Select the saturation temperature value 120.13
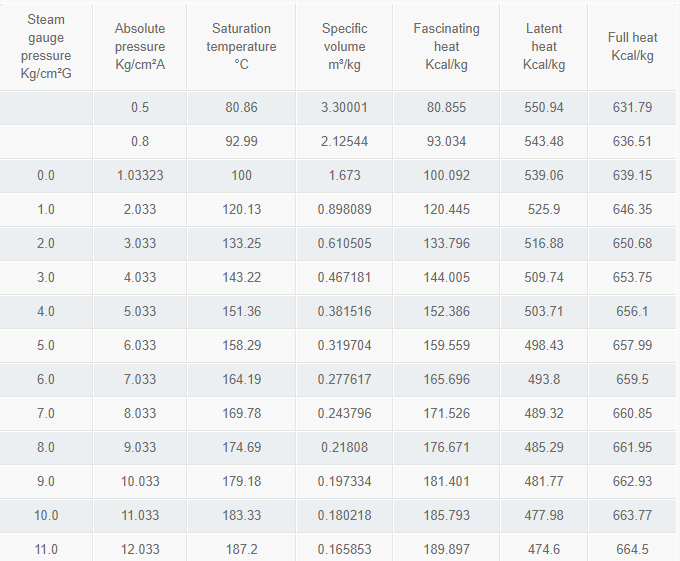 point(241,210)
